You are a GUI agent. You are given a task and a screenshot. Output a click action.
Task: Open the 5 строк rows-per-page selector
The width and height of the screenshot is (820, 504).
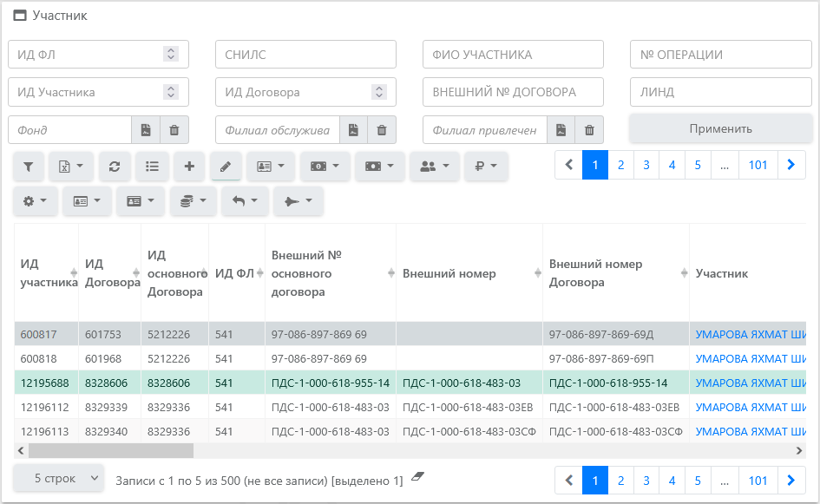(x=58, y=479)
